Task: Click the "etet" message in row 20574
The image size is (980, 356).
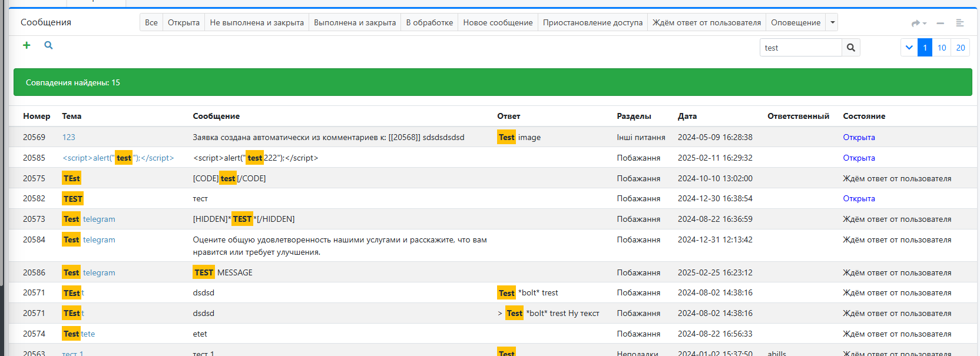Action: pyautogui.click(x=200, y=334)
